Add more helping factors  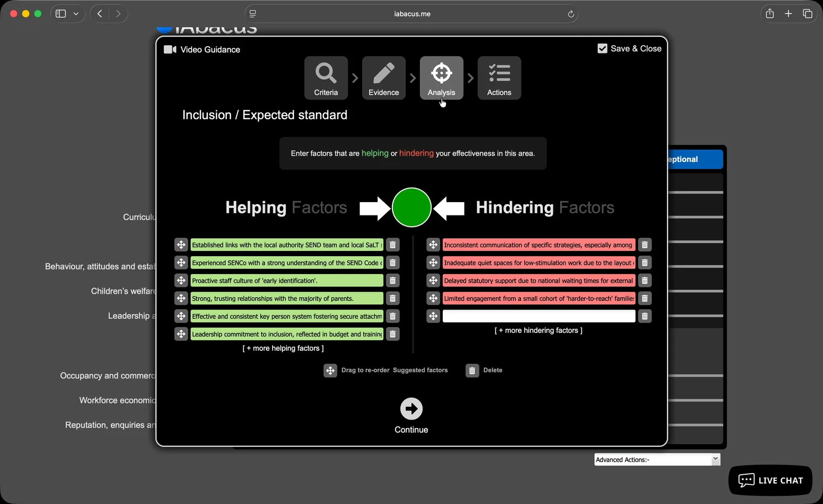283,348
